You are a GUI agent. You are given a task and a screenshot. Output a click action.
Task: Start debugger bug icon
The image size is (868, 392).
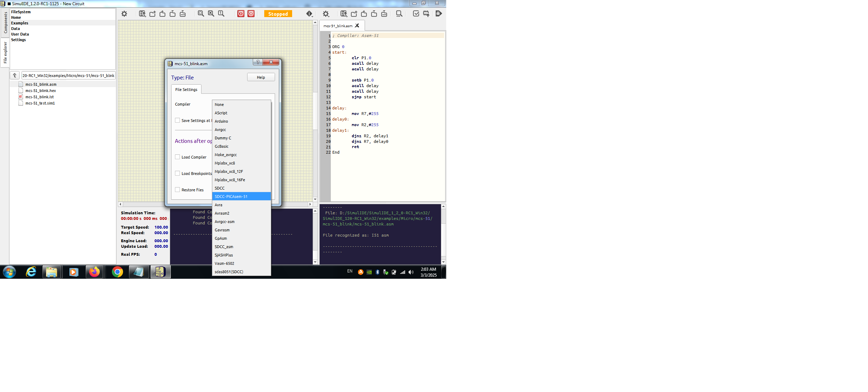click(x=439, y=14)
